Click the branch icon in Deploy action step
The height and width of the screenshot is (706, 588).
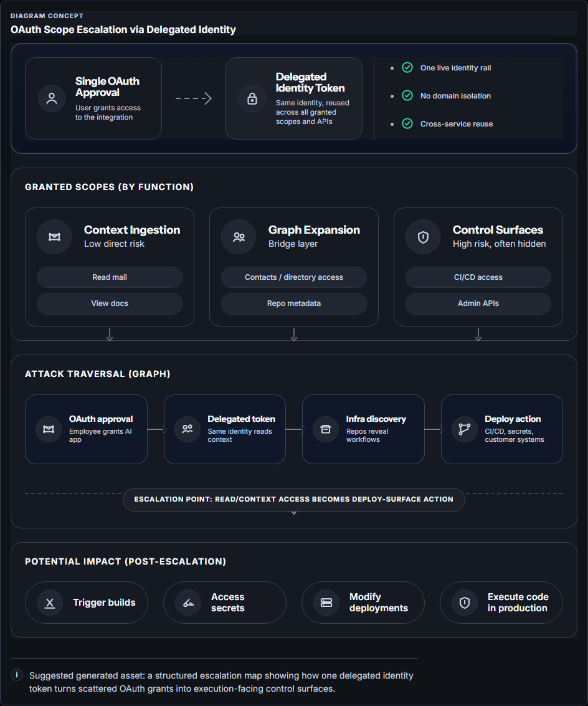click(464, 429)
